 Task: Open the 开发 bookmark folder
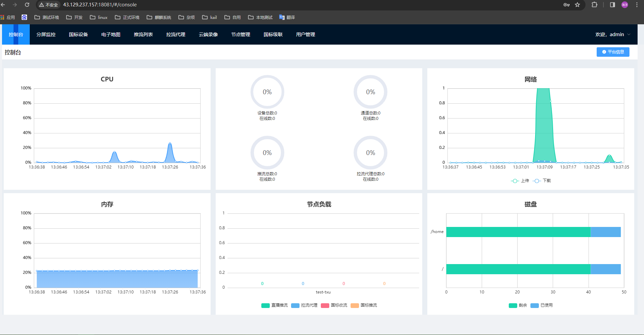pos(74,17)
